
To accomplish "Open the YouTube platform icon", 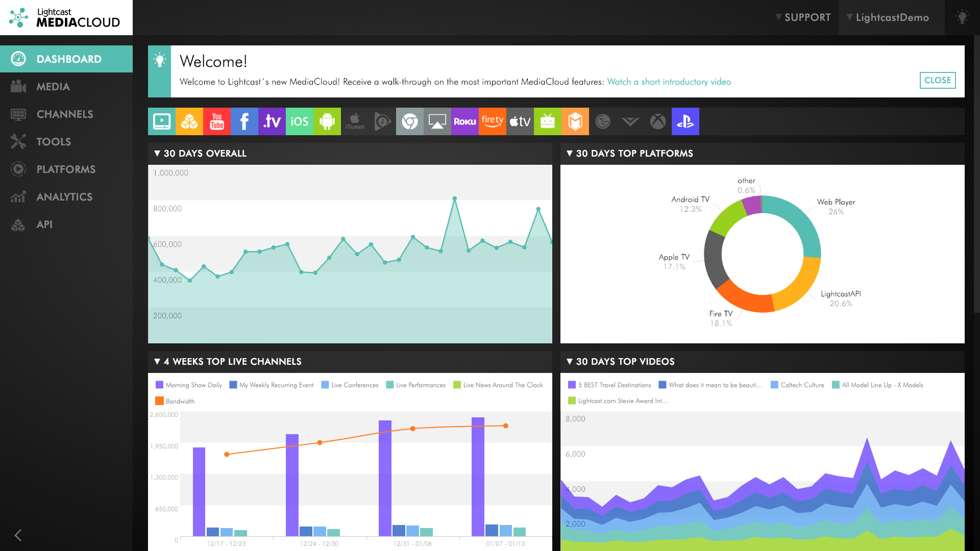I will tap(216, 121).
